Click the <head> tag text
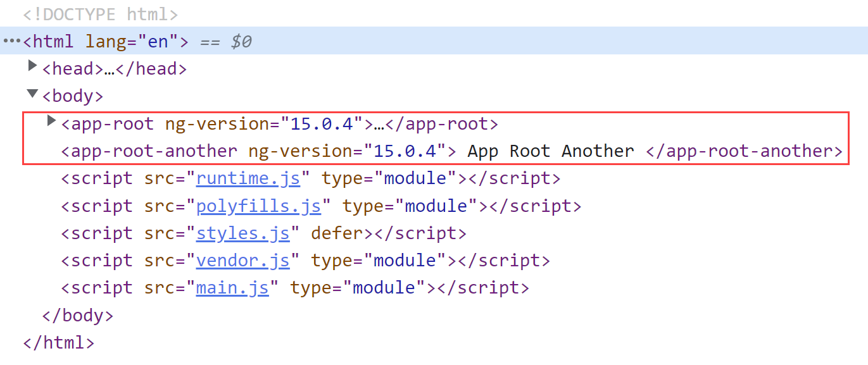 (x=72, y=69)
